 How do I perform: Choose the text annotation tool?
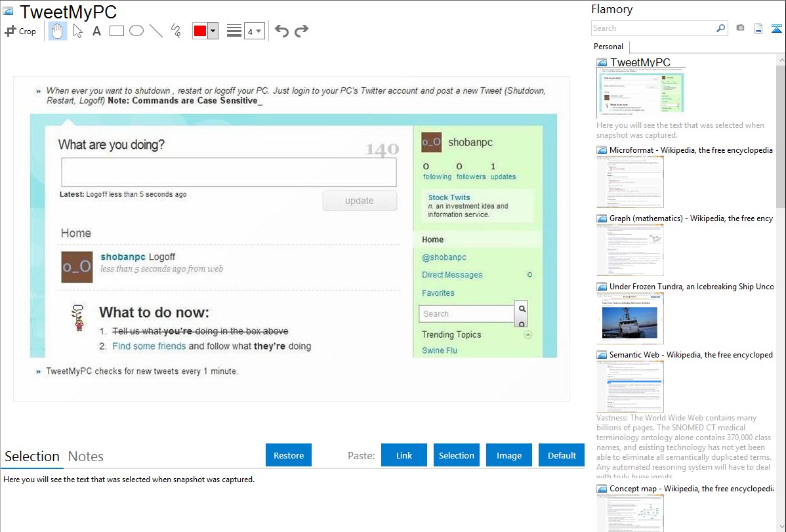click(96, 31)
